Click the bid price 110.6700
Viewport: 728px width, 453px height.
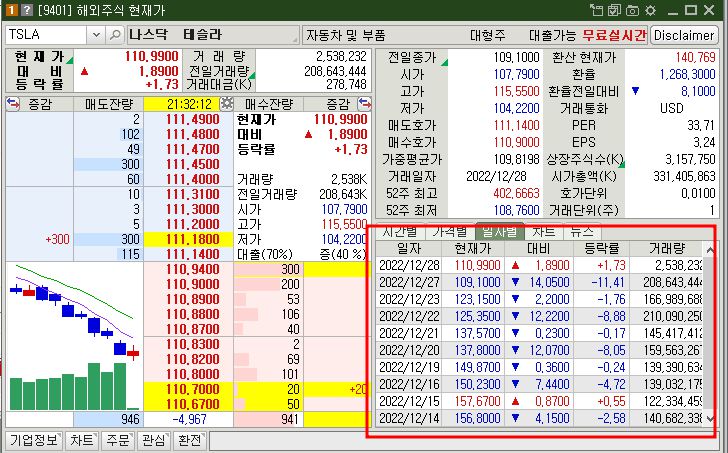[x=192, y=404]
